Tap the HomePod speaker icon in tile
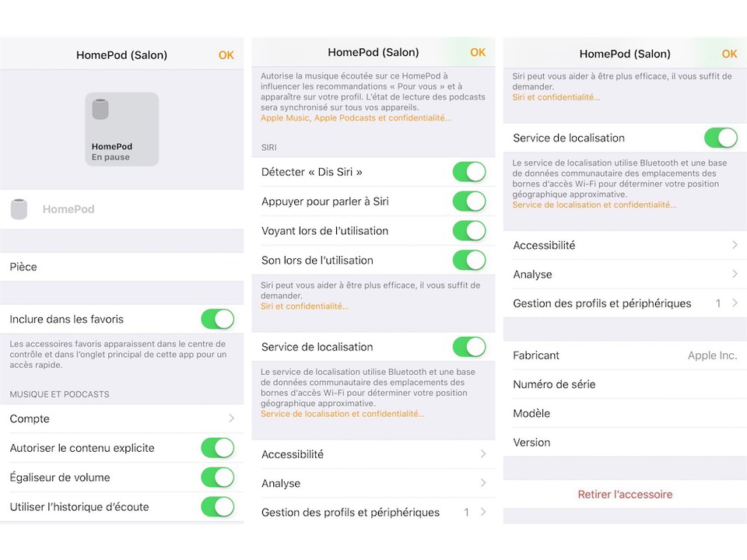747x560 pixels. [x=100, y=110]
